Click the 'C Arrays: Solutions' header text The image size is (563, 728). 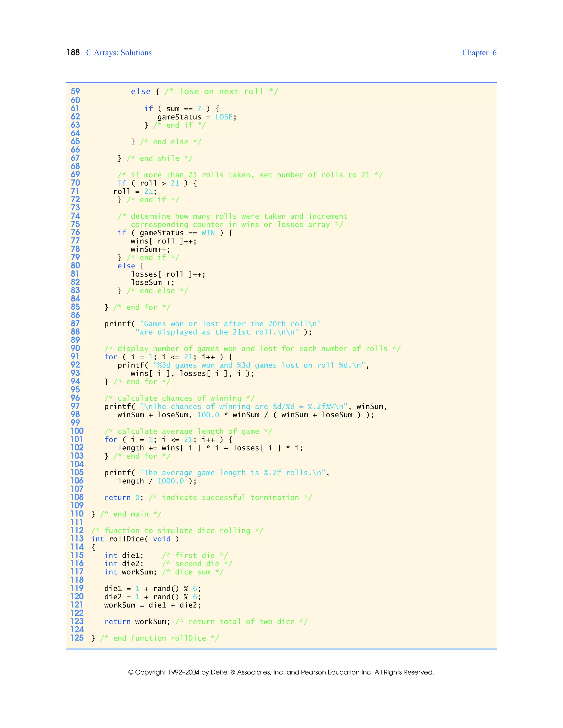tap(119, 53)
